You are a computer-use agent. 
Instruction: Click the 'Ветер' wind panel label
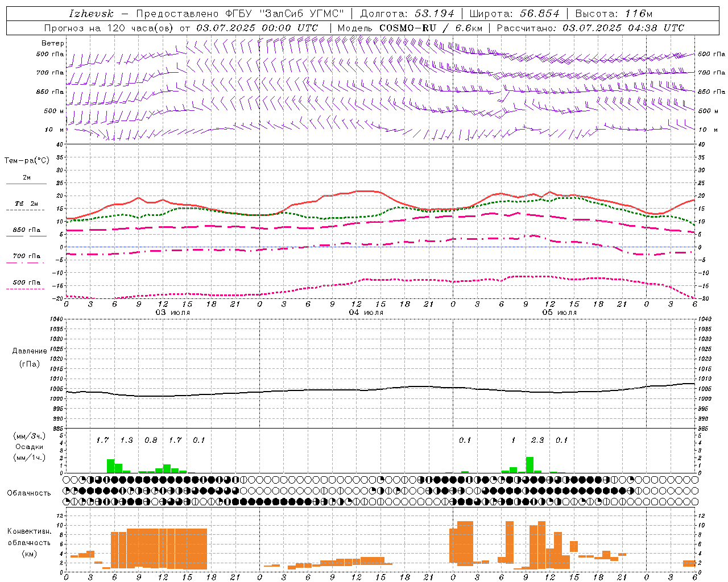tap(52, 43)
